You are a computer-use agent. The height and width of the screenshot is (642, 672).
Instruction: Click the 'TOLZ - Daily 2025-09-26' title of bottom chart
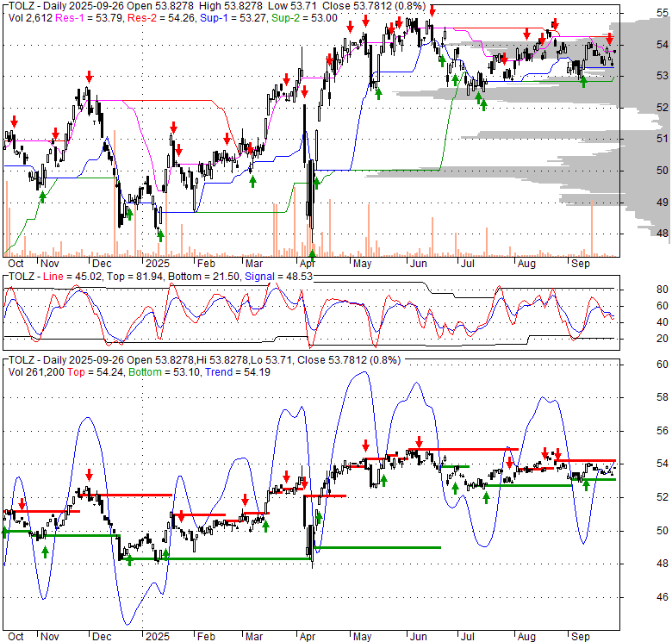click(x=67, y=360)
